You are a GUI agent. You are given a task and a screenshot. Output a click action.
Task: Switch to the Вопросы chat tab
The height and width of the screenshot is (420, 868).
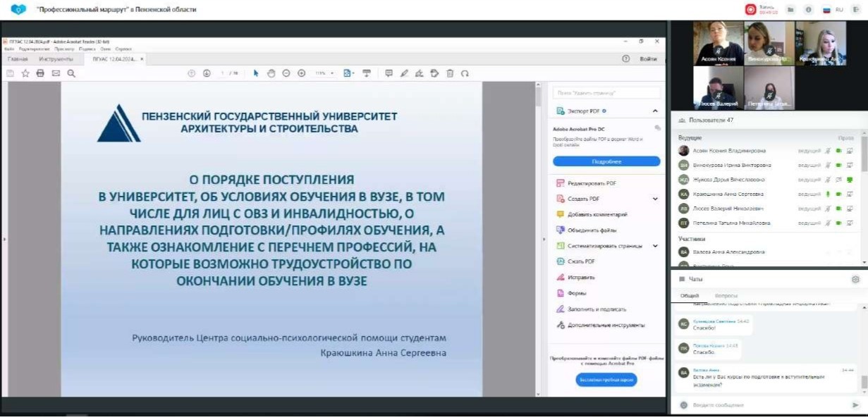(726, 295)
